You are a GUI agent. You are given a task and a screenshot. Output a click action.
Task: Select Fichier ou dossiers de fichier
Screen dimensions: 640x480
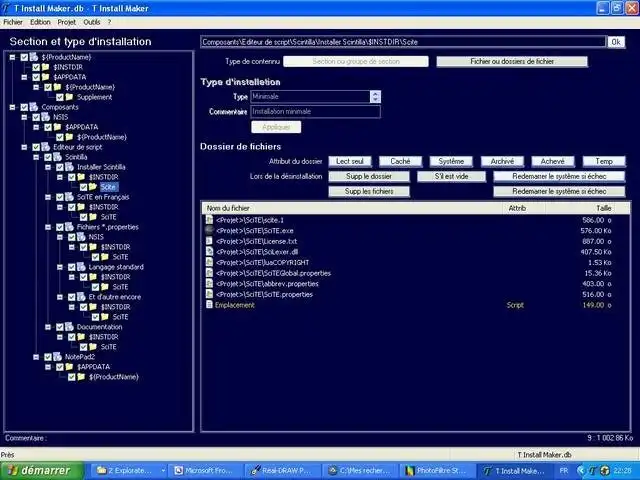click(512, 61)
